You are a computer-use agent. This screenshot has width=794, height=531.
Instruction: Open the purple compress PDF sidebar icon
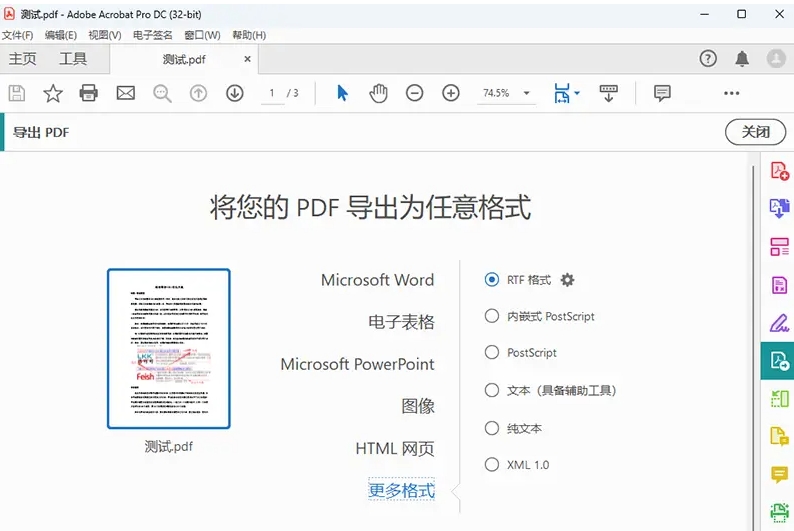[779, 285]
